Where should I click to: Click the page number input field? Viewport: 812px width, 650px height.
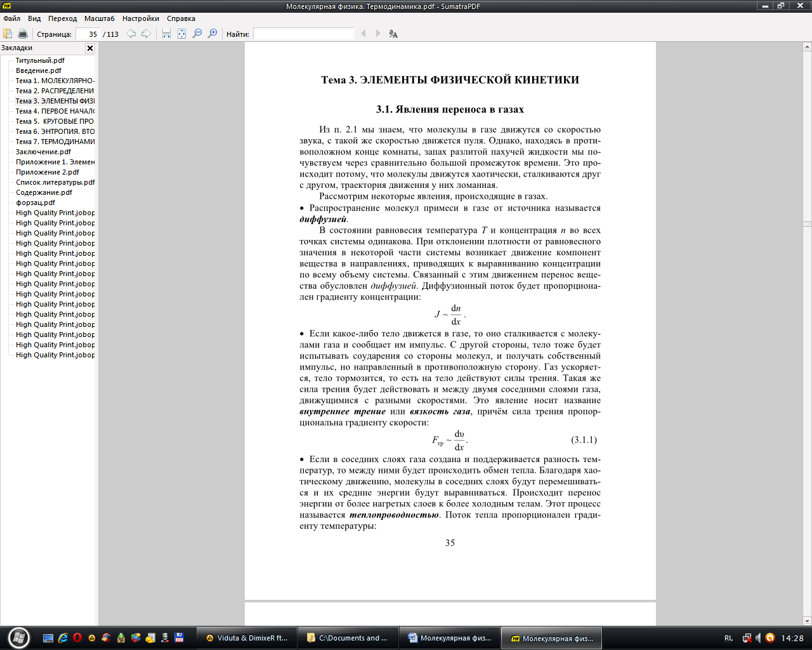pos(88,34)
